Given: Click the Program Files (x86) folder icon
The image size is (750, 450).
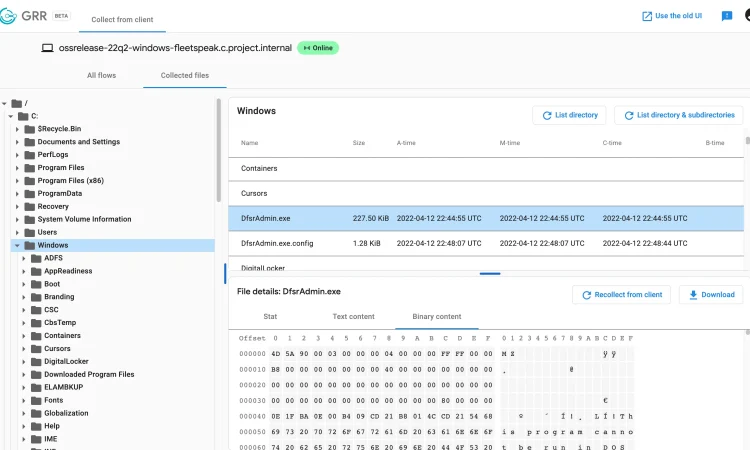Looking at the screenshot, I should point(30,181).
